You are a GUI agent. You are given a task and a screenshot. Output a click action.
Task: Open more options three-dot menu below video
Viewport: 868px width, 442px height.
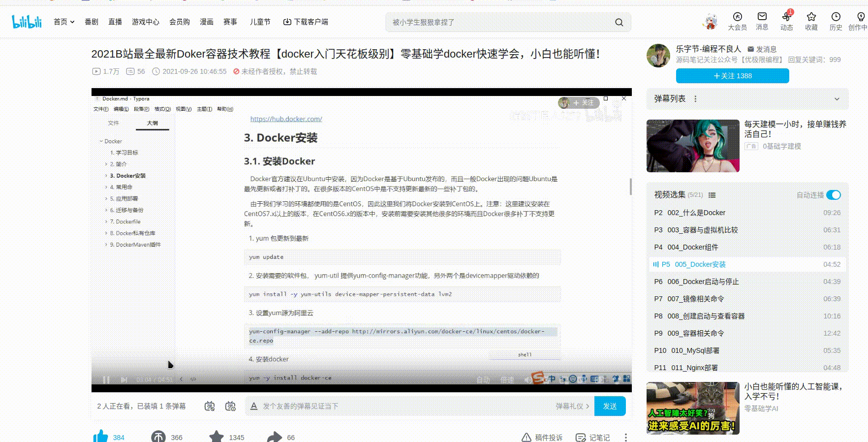625,438
